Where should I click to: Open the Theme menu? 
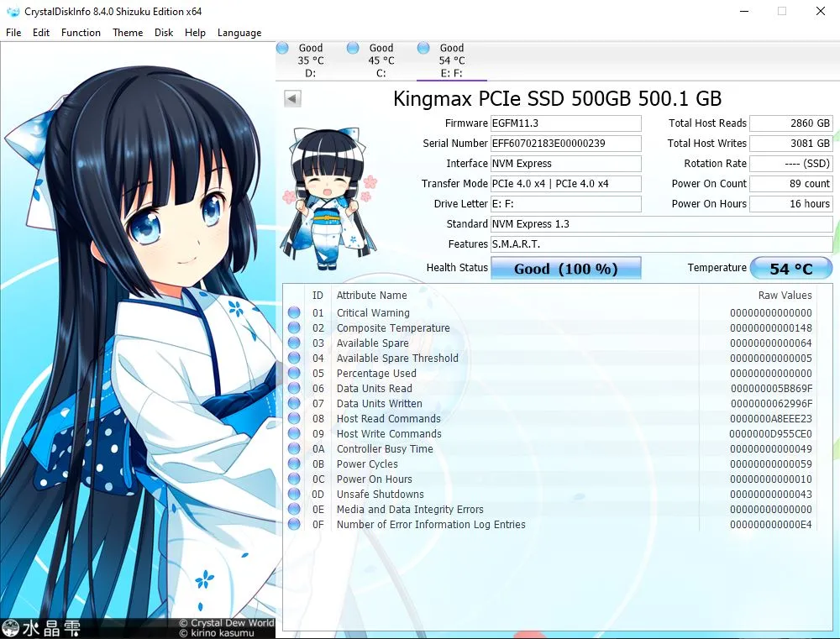128,33
